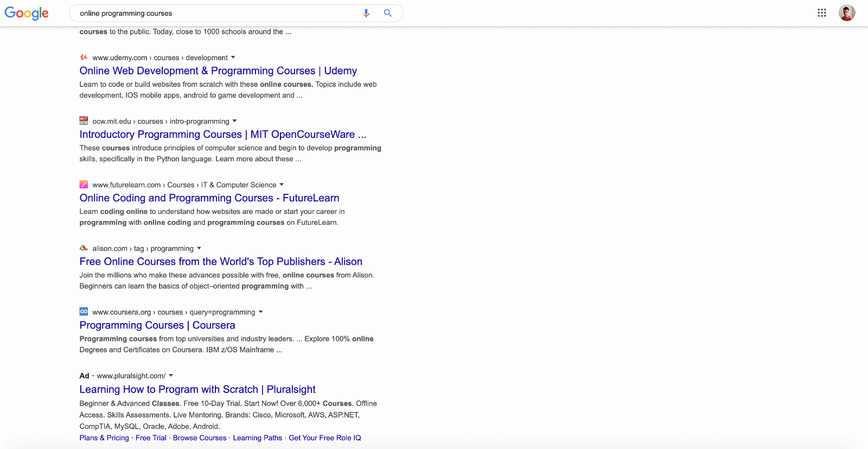The image size is (868, 449).
Task: Click the blue search magnifier icon
Action: click(388, 13)
